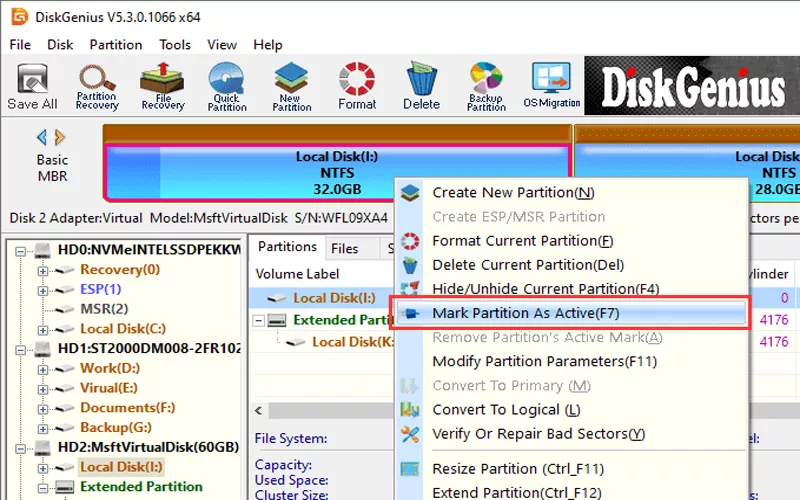Switch to the Partitions tab
This screenshot has height=500, width=800.
pyautogui.click(x=287, y=247)
